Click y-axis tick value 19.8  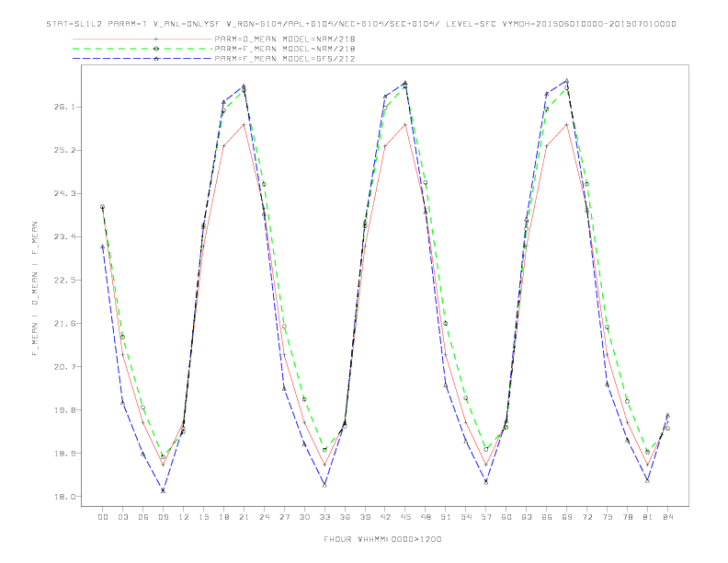click(x=63, y=409)
